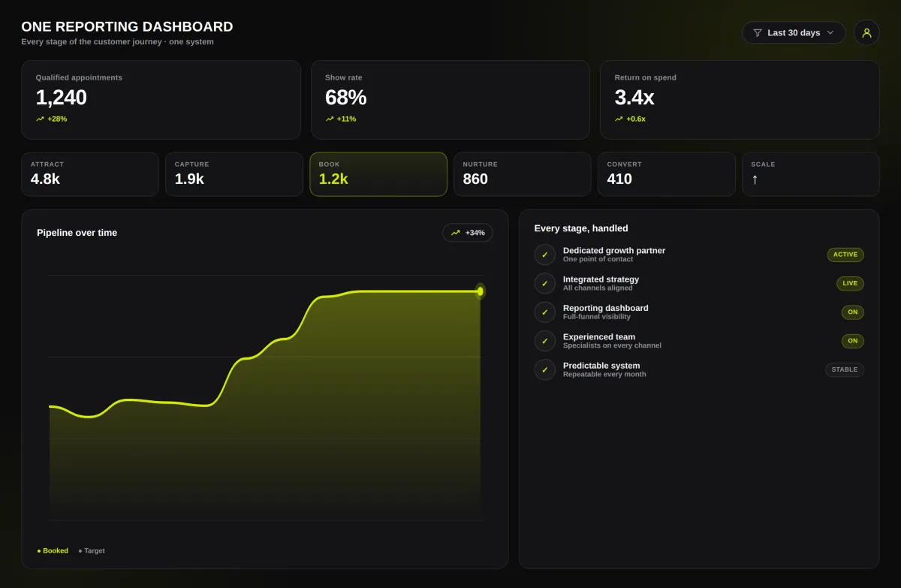Select the Nurture stage tab
Image resolution: width=901 pixels, height=588 pixels.
click(523, 174)
